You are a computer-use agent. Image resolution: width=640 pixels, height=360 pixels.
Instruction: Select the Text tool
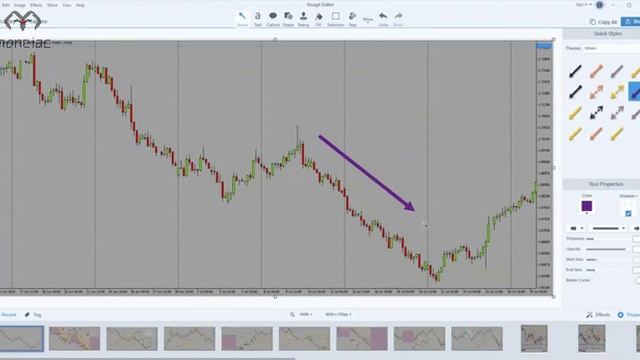(258, 19)
